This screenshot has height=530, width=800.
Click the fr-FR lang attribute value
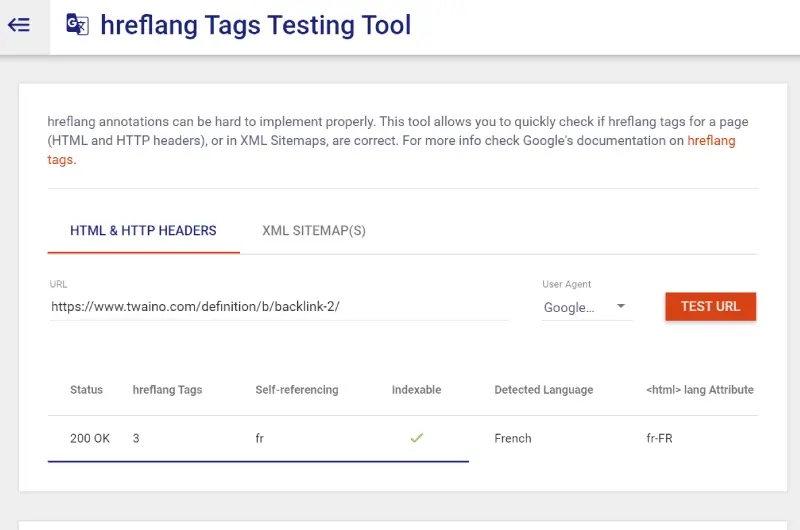point(659,438)
